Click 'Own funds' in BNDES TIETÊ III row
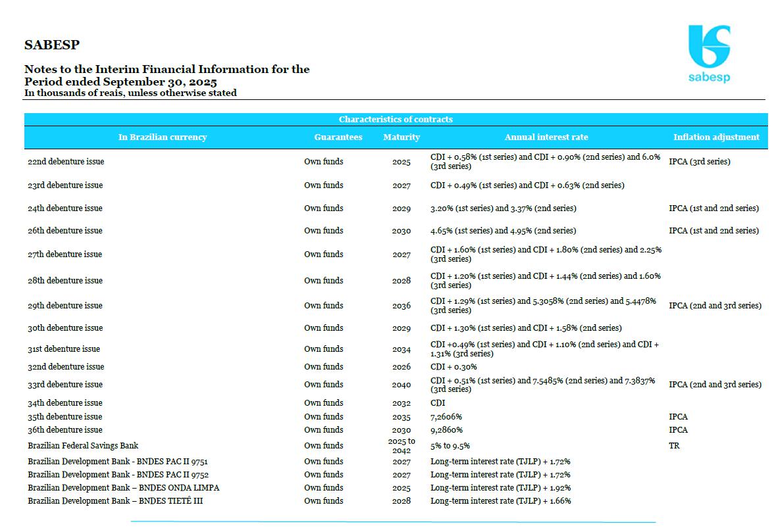772x532 pixels. (x=323, y=500)
